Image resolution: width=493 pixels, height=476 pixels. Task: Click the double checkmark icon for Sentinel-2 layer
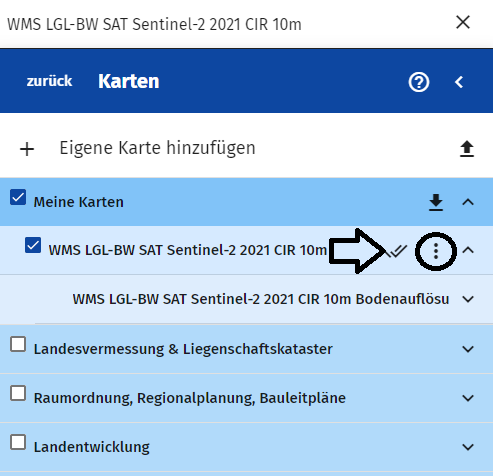tap(398, 251)
